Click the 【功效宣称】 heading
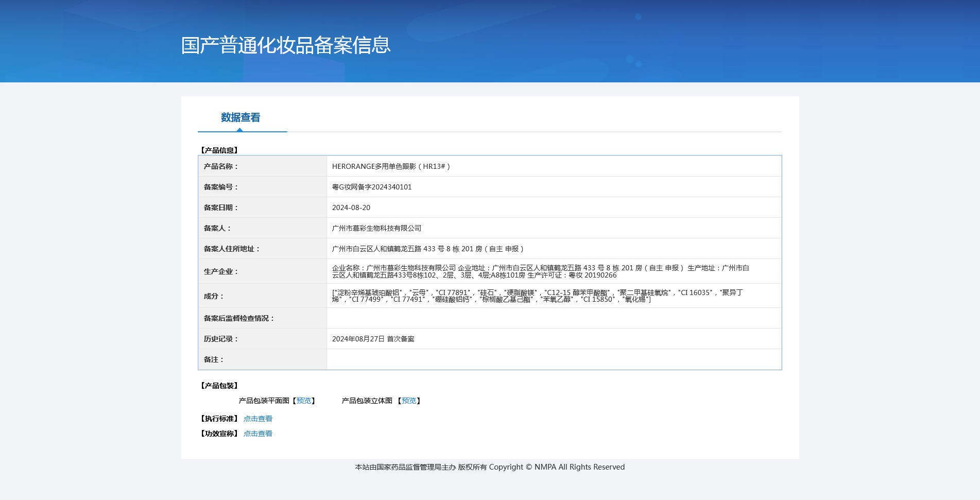This screenshot has height=500, width=980. 219,434
